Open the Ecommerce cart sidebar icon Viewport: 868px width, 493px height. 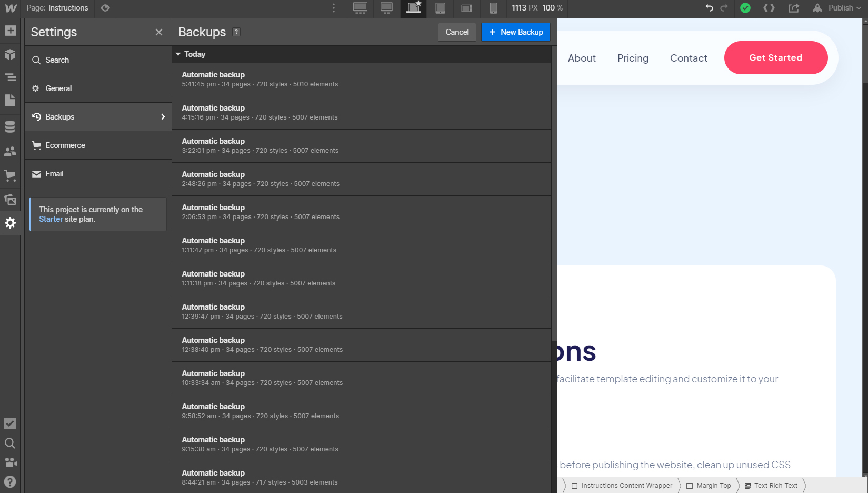10,175
